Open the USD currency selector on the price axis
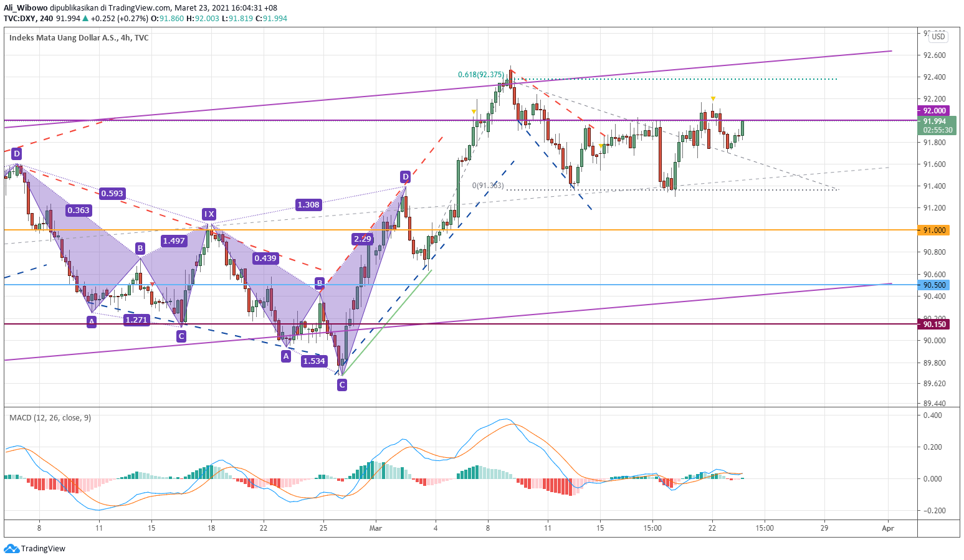 pos(938,37)
